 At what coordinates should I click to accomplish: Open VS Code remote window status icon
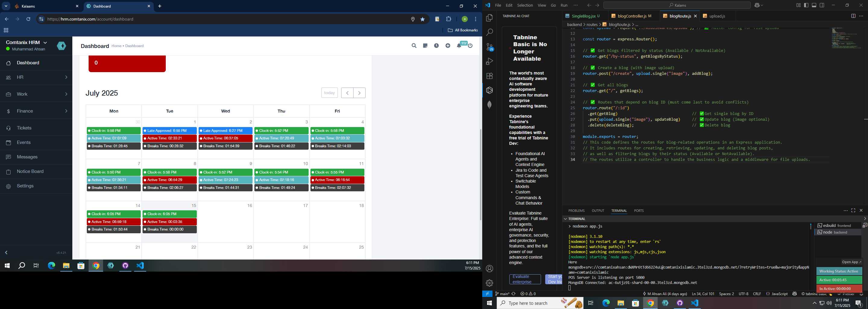click(x=487, y=294)
